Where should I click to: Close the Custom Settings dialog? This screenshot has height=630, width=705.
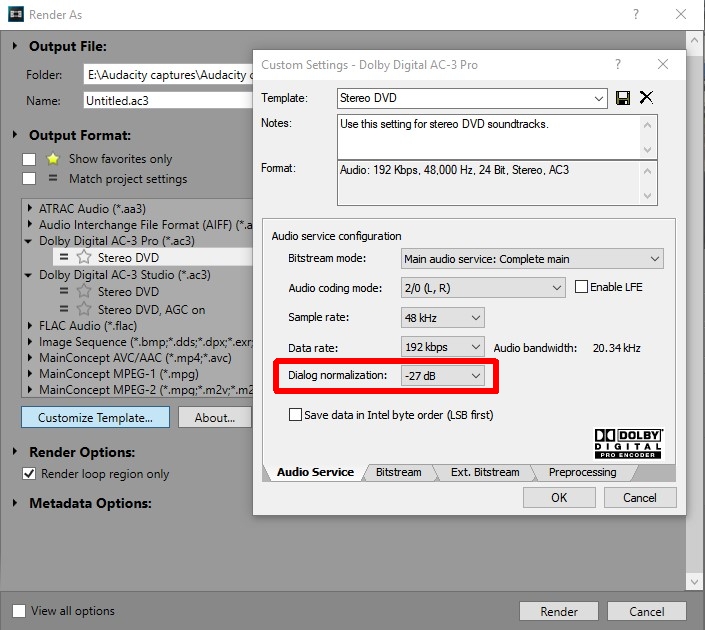click(x=663, y=64)
